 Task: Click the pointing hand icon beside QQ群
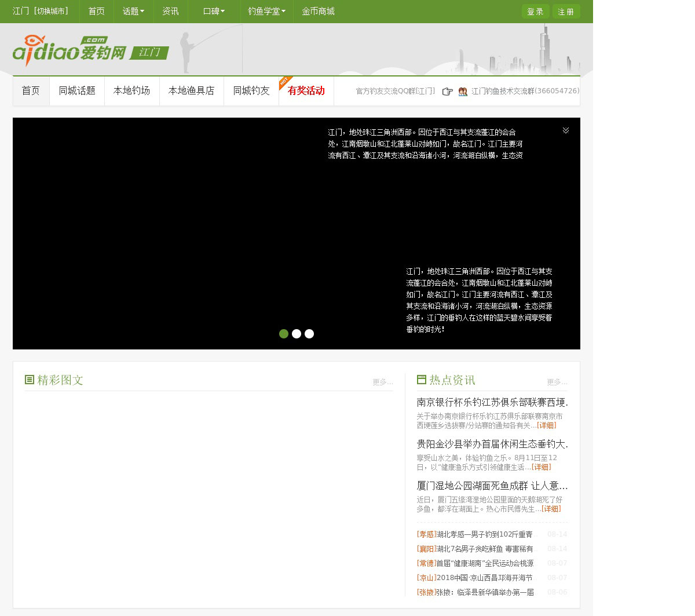[447, 92]
